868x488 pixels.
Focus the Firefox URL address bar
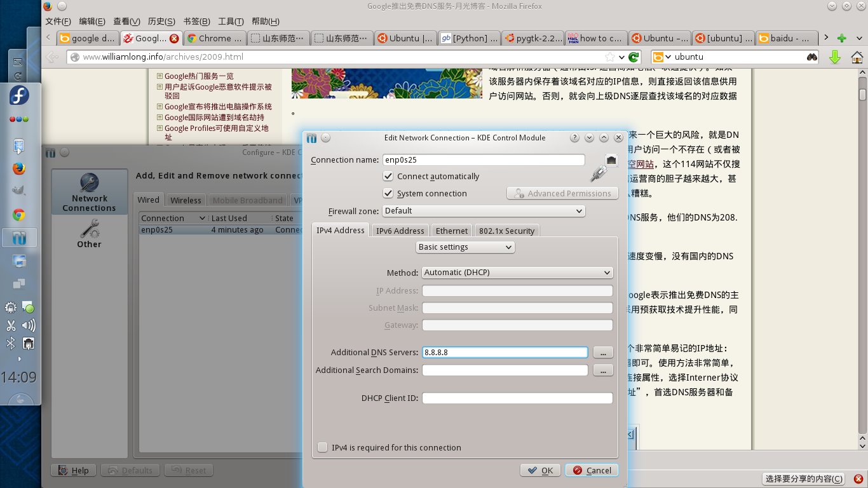coord(343,57)
